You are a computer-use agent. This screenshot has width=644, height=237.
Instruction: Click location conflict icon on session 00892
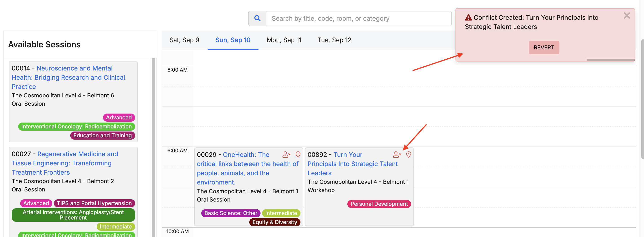point(408,154)
